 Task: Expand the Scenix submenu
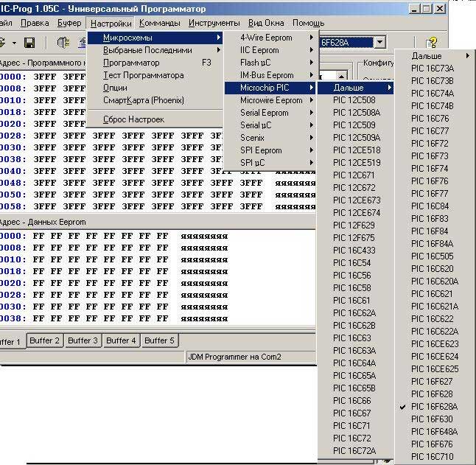tap(270, 138)
